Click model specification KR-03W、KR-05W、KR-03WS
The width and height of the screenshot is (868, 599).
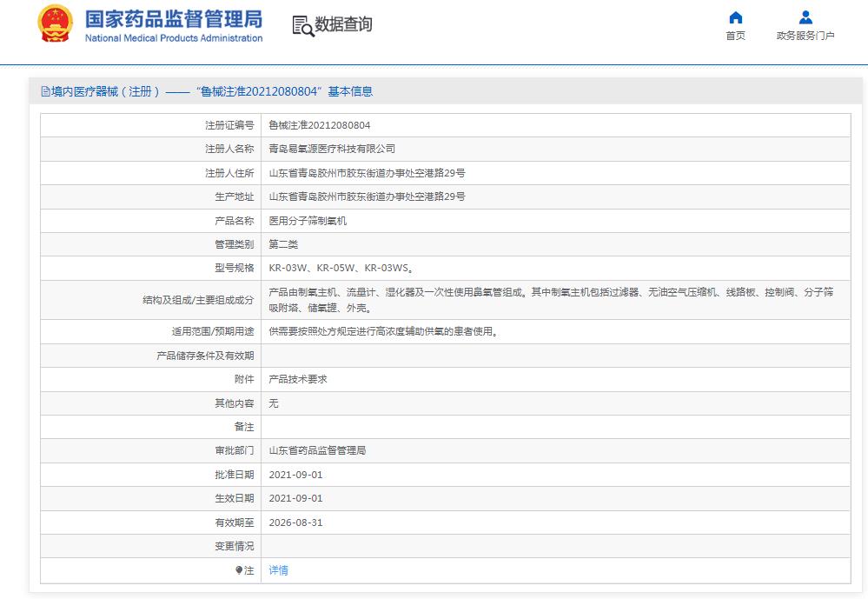[x=340, y=269]
